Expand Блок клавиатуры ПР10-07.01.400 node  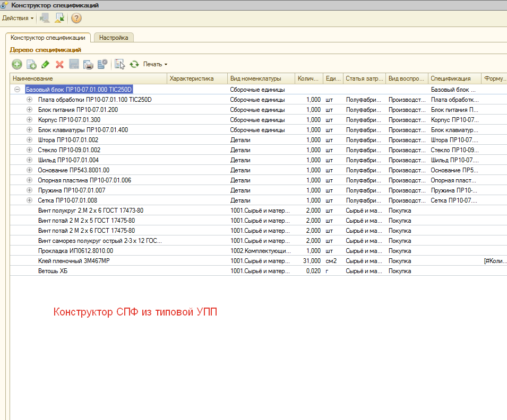click(x=29, y=129)
